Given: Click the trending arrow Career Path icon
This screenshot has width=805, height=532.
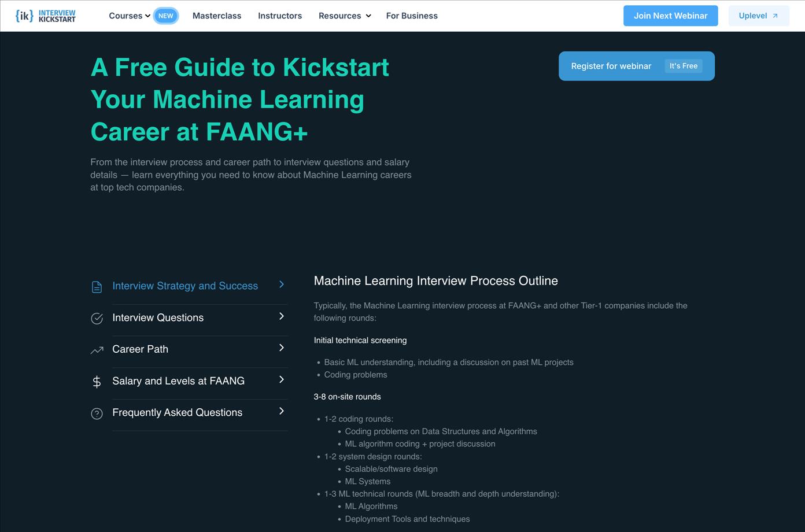Looking at the screenshot, I should (97, 350).
